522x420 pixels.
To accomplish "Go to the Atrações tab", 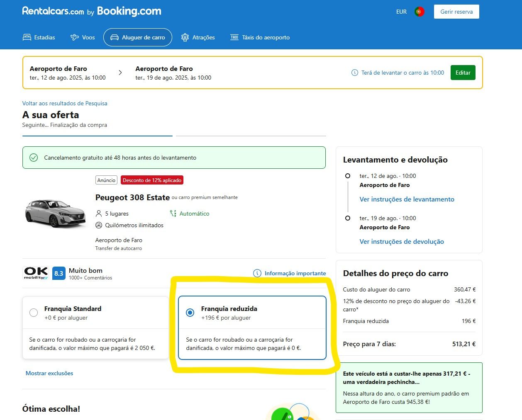I will [x=198, y=37].
